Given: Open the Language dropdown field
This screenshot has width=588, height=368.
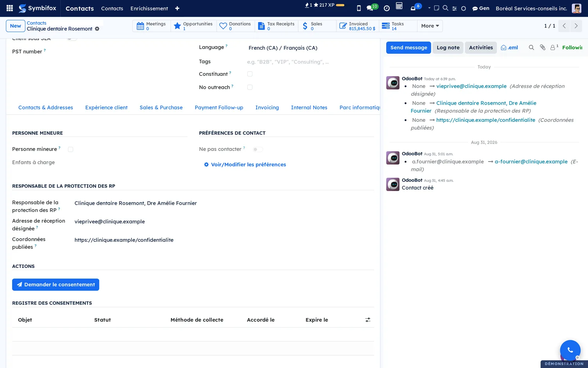Looking at the screenshot, I should click(311, 48).
